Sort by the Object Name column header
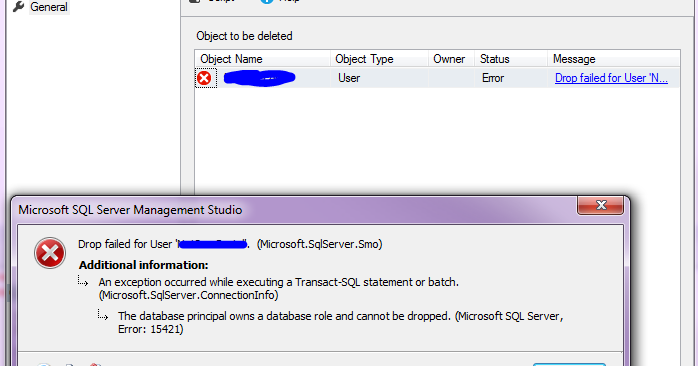This screenshot has width=698, height=366. click(263, 59)
